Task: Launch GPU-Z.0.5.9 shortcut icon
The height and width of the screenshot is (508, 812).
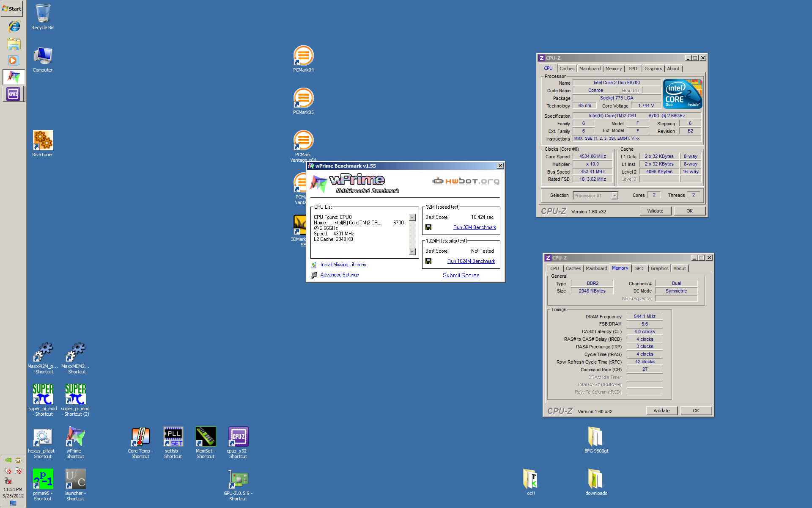Action: (x=238, y=485)
